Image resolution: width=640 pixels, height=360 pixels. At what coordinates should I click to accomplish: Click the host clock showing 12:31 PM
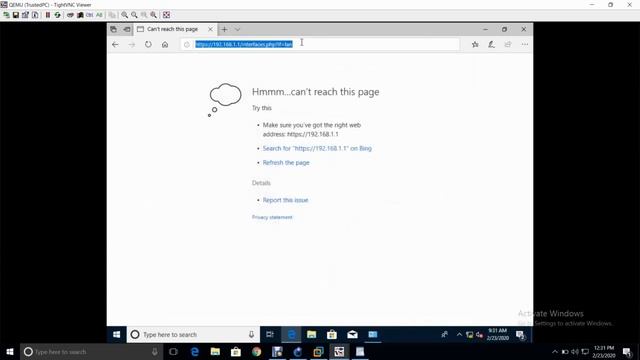tap(604, 352)
